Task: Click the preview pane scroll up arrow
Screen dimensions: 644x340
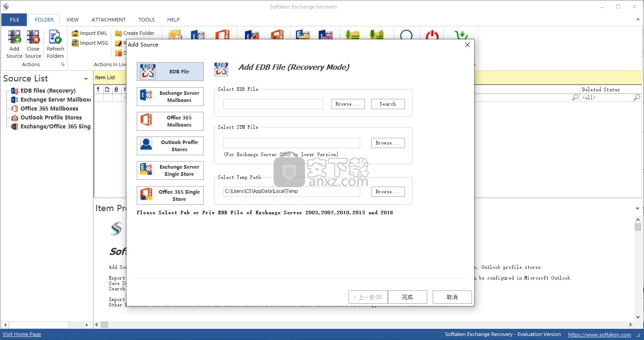Action: tap(638, 220)
